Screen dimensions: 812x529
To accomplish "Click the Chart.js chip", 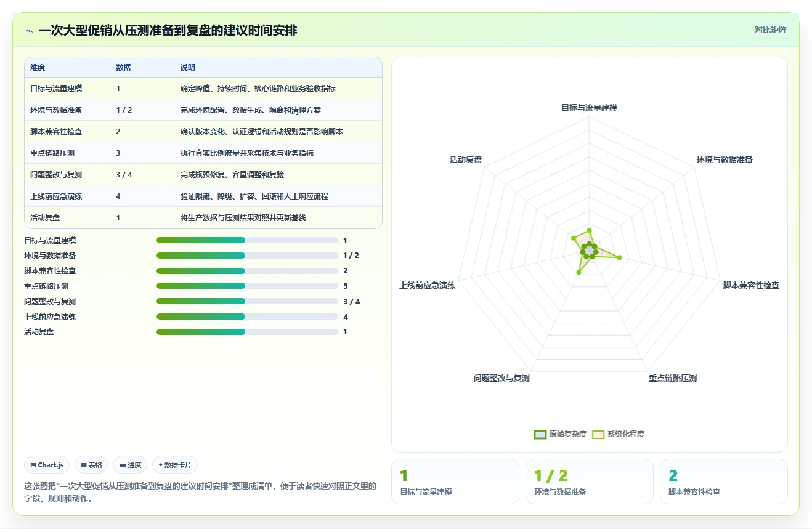I will click(47, 465).
